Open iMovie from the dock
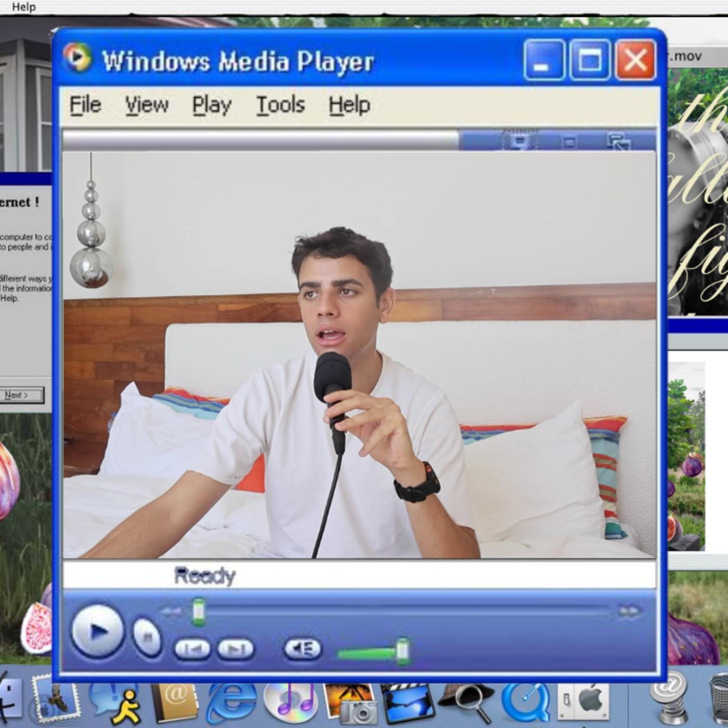This screenshot has height=728, width=728. coord(408,703)
